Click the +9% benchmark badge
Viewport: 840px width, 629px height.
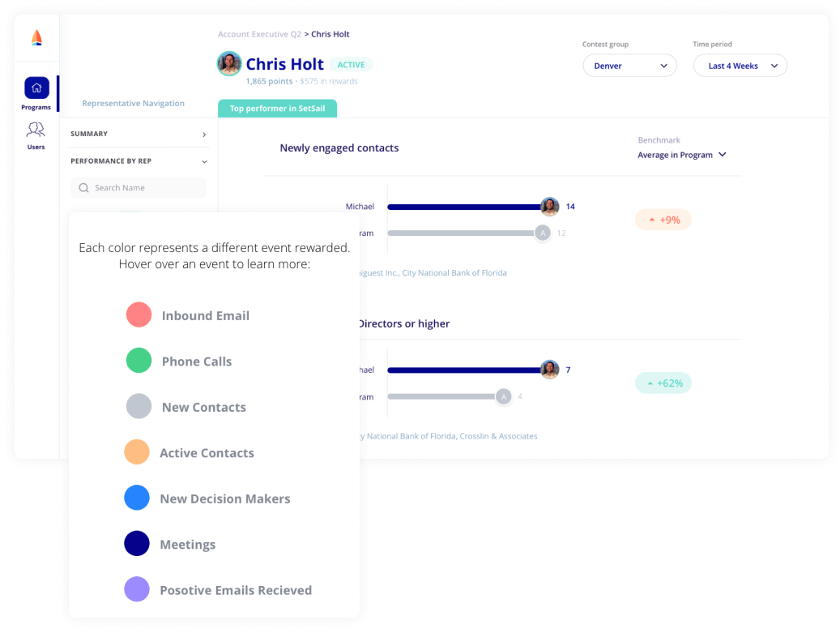(663, 220)
